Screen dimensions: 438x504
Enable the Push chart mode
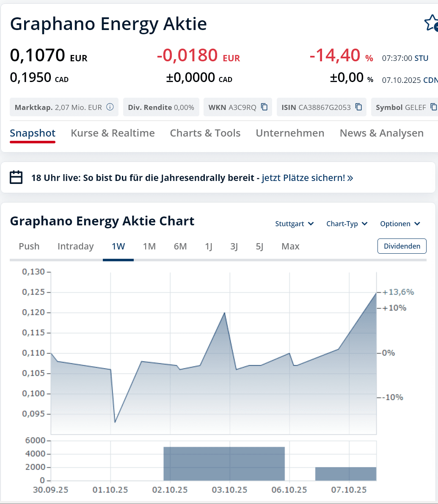29,247
